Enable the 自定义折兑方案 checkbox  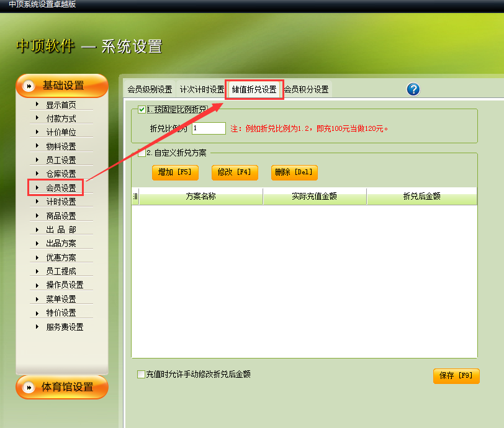tap(142, 153)
